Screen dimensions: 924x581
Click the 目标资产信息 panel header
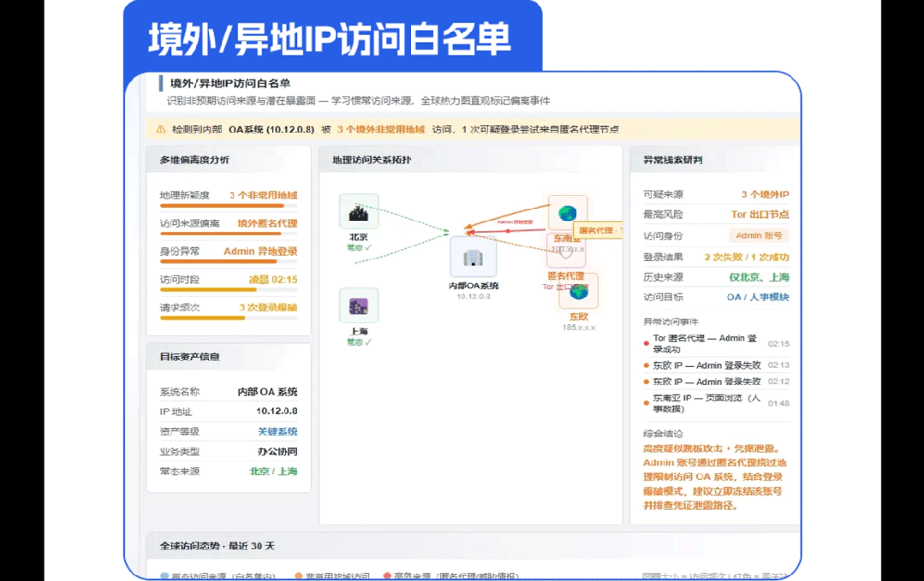click(229, 357)
